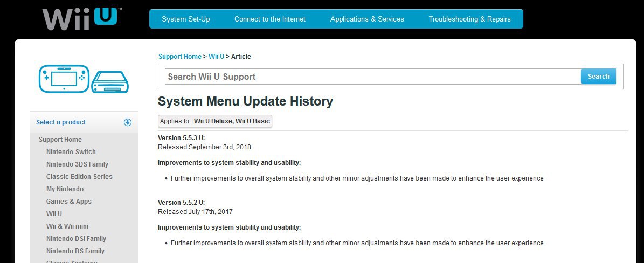Click the Version 5.5.2 U: heading
This screenshot has height=263, width=644.
[182, 203]
